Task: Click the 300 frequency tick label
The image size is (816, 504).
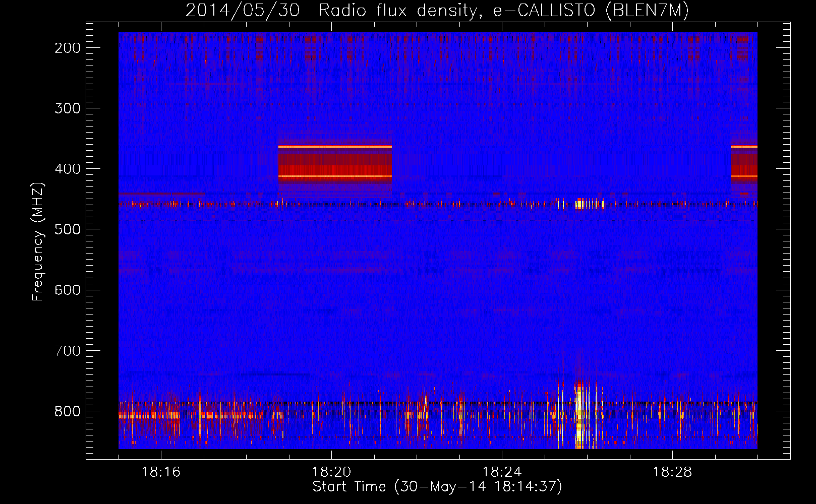Action: coord(67,108)
